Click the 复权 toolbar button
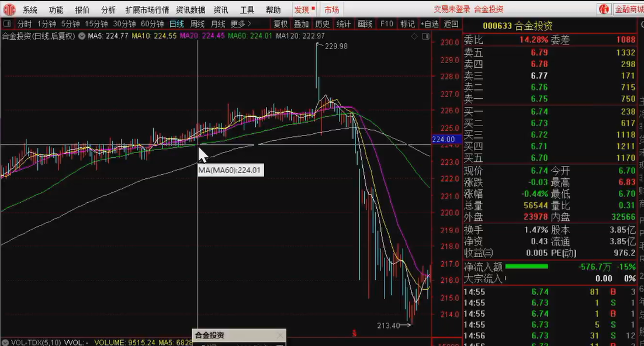 (x=281, y=24)
